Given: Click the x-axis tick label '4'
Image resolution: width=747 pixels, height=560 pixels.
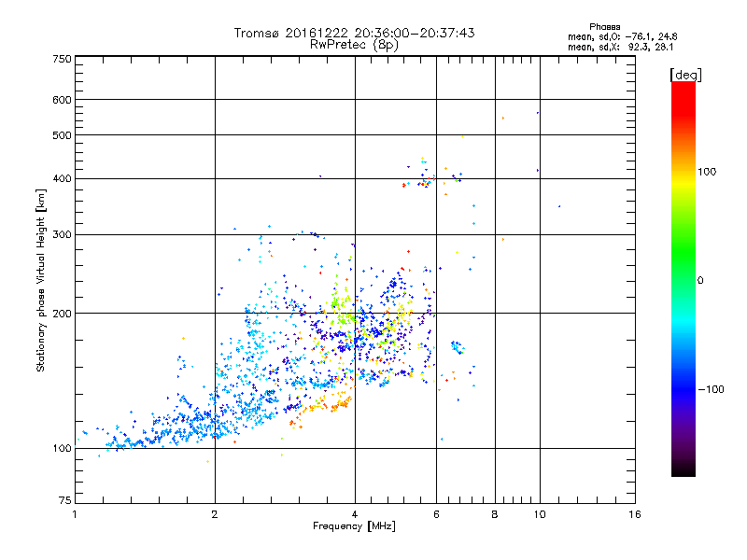Looking at the screenshot, I should tap(355, 514).
